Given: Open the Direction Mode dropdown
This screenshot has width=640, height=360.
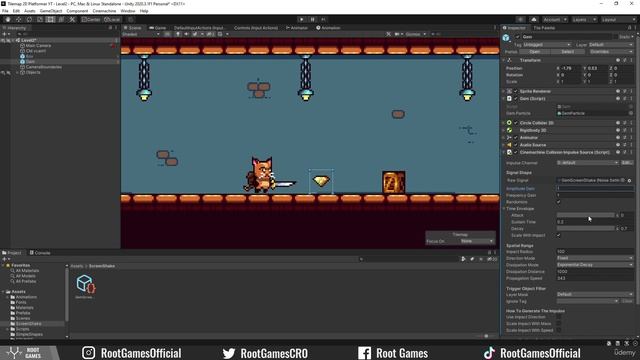Looking at the screenshot, I should 595,258.
